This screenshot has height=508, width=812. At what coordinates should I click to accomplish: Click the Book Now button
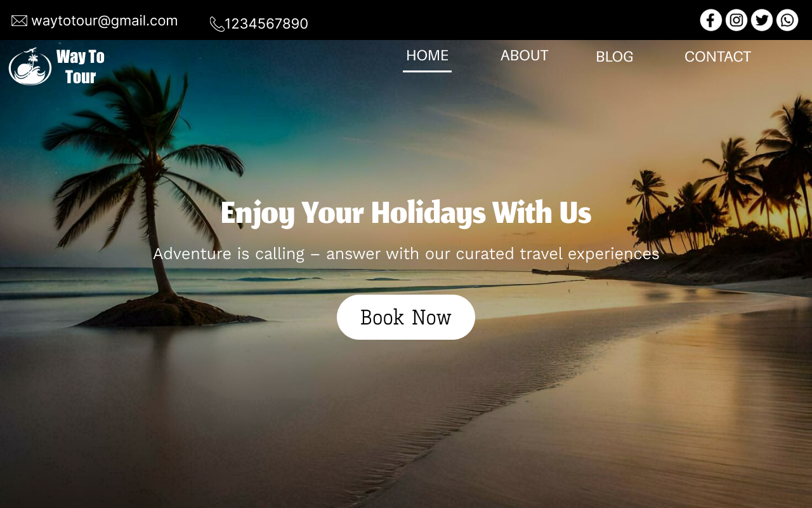406,317
